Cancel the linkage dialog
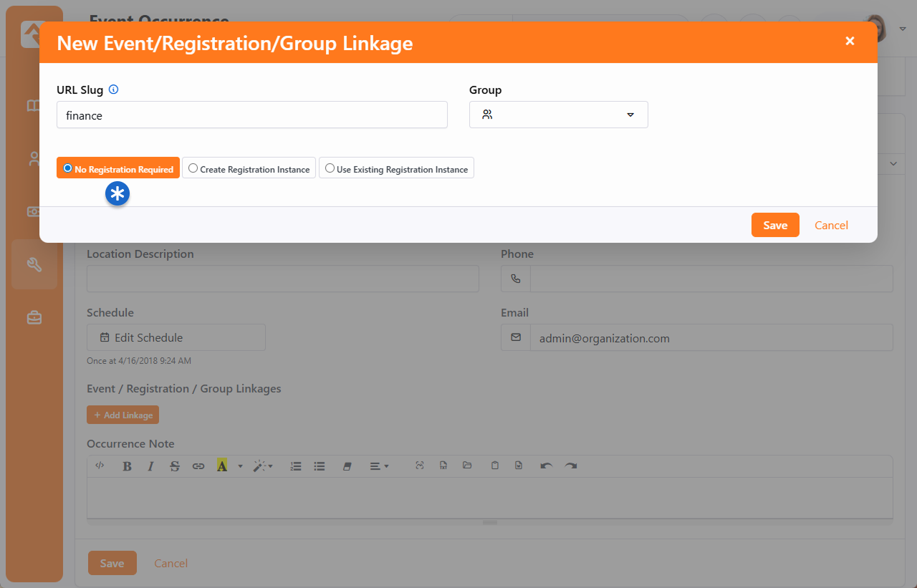 tap(831, 225)
